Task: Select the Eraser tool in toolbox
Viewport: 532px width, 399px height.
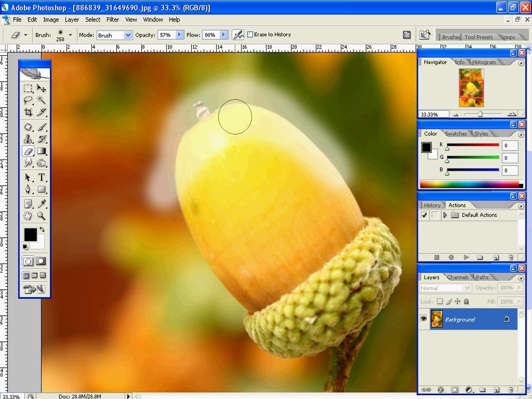Action: [x=28, y=151]
